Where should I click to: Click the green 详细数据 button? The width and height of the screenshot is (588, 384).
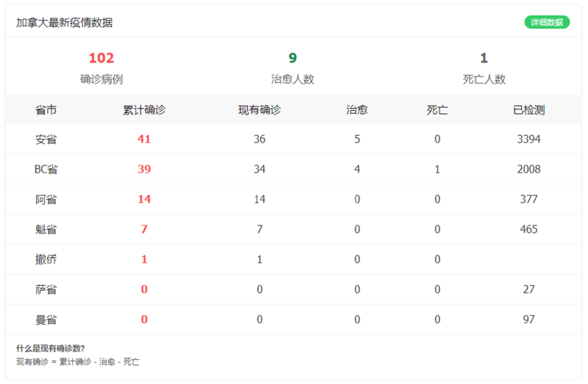pos(546,22)
